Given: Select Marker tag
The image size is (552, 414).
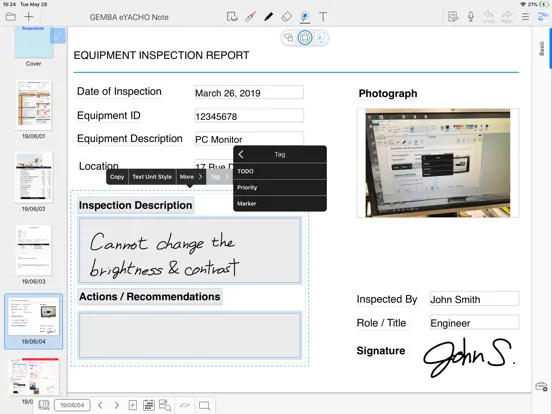Looking at the screenshot, I should (x=280, y=203).
